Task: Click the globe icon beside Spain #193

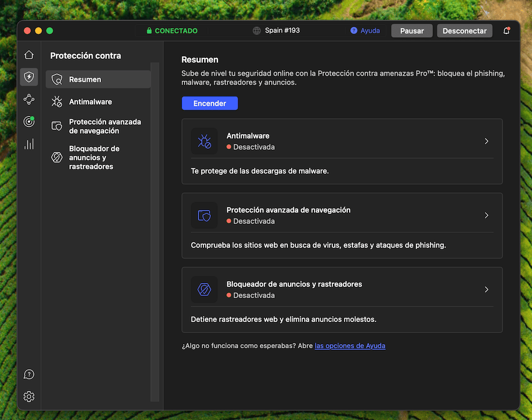Action: [x=257, y=31]
